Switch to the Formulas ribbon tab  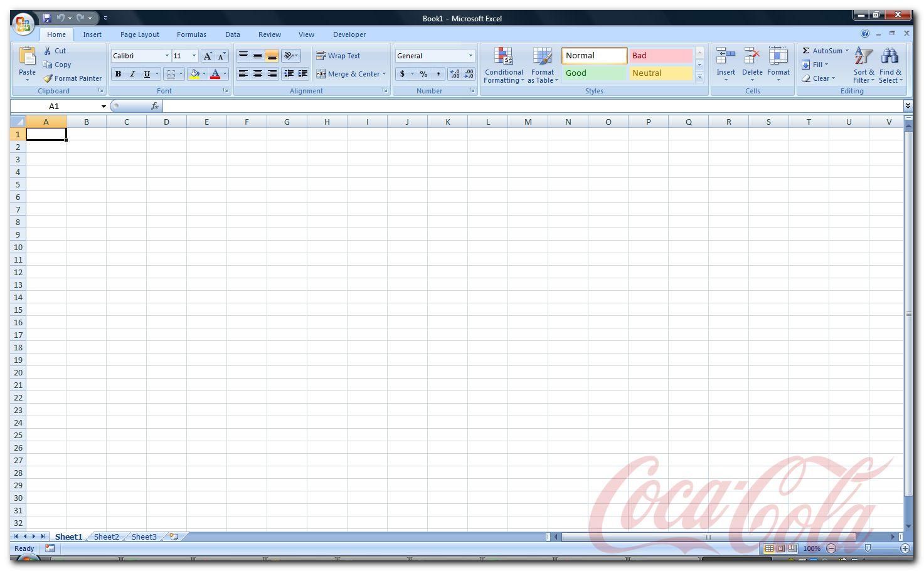pos(191,34)
